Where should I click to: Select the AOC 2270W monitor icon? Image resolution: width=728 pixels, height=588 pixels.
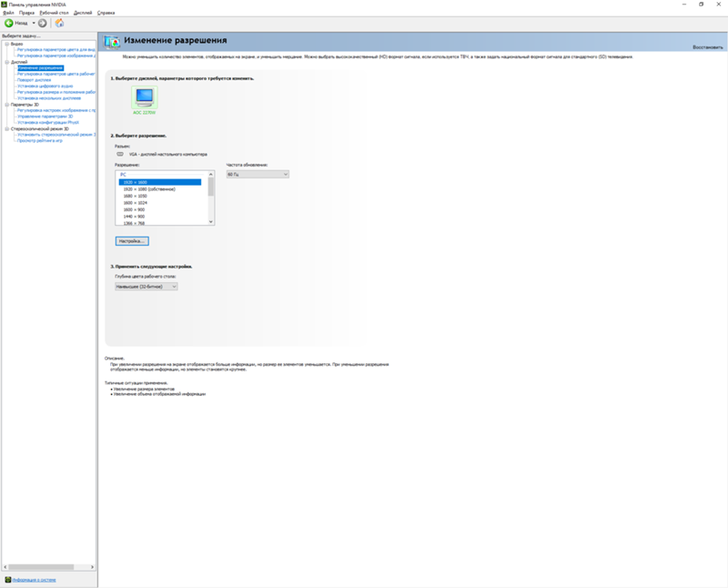pos(144,96)
